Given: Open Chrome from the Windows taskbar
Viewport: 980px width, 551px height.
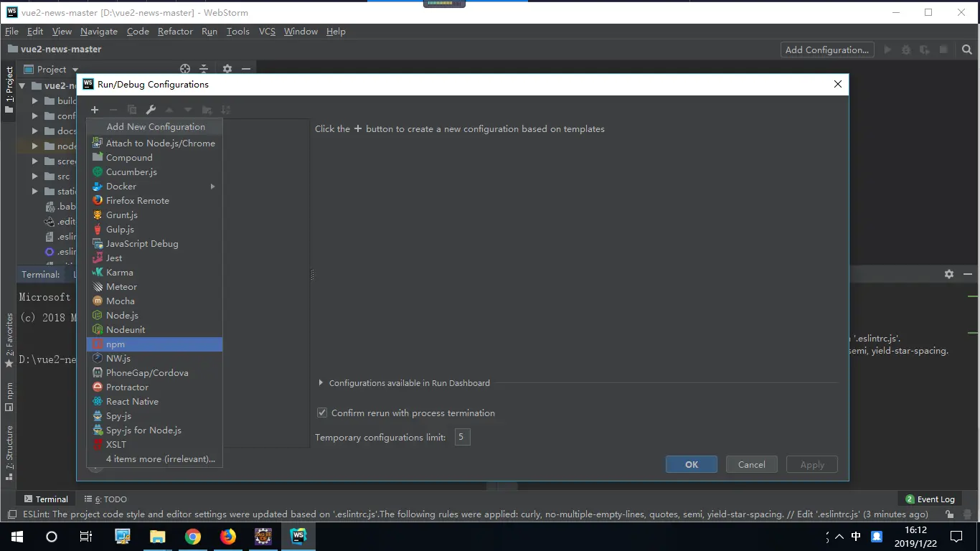Looking at the screenshot, I should [x=192, y=537].
